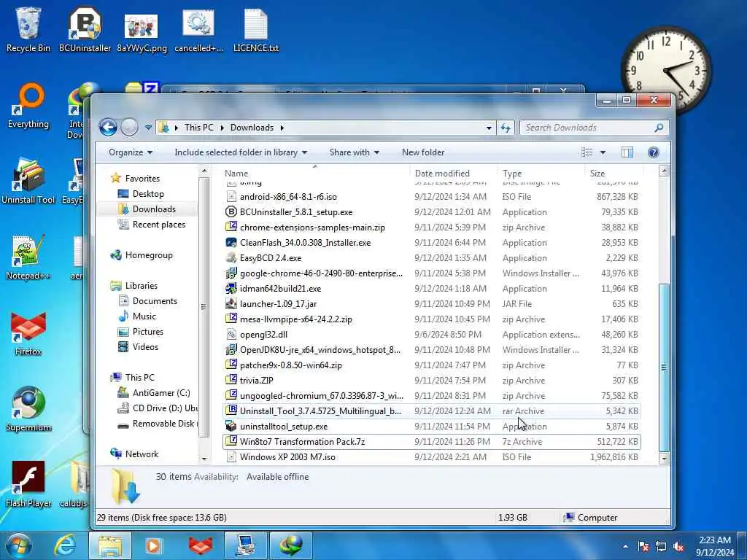The image size is (747, 560).
Task: Select the CD Drive (D:) entry
Action: [x=164, y=408]
